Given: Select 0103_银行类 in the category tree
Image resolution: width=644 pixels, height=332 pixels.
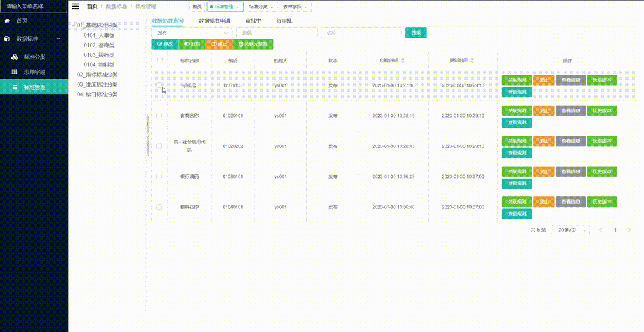Looking at the screenshot, I should click(99, 55).
